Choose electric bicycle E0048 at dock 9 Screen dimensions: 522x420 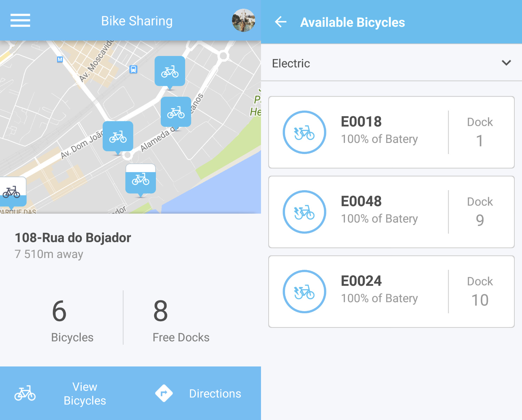[391, 212]
